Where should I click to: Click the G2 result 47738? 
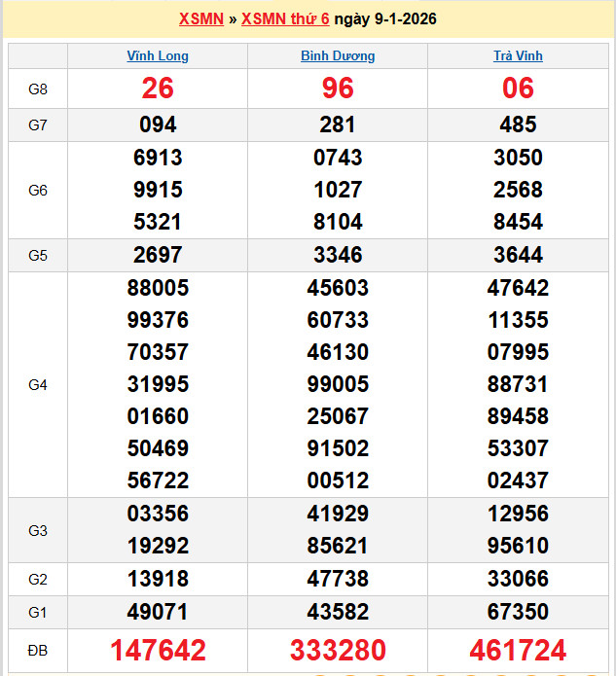coord(338,579)
